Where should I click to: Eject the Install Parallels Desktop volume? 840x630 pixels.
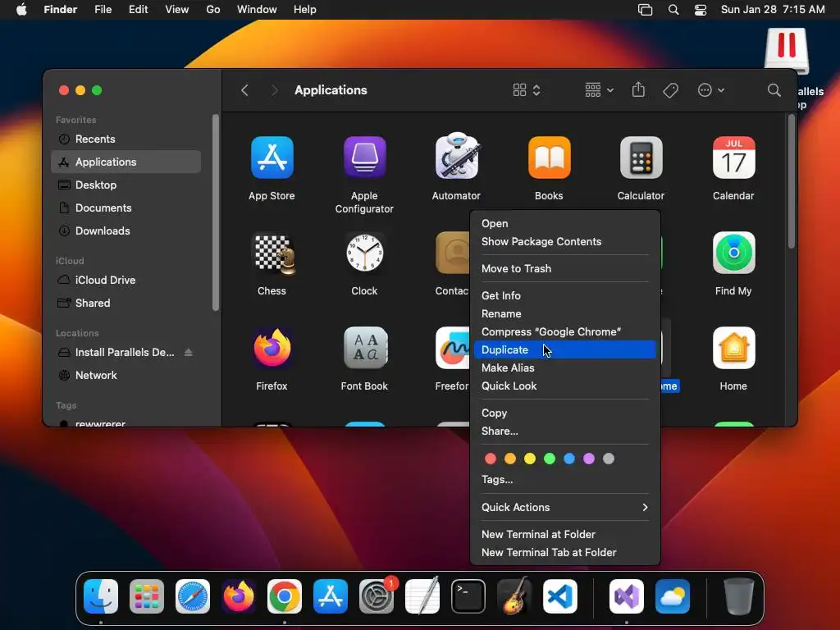188,353
